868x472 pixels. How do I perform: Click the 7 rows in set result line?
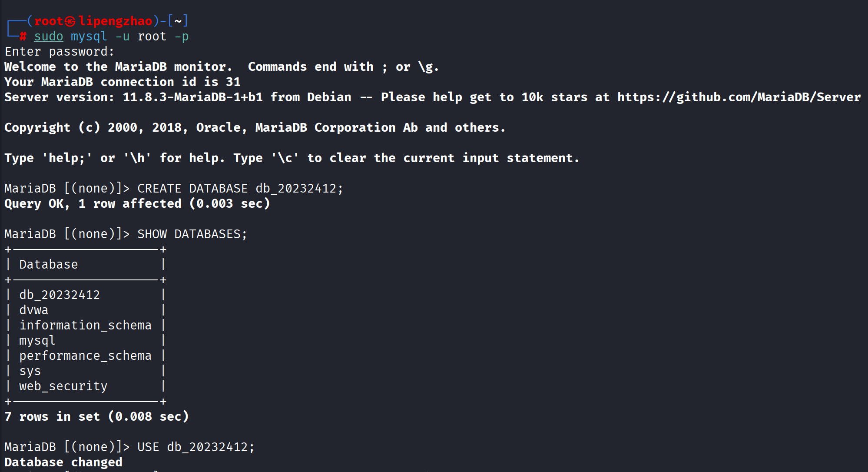click(x=96, y=416)
